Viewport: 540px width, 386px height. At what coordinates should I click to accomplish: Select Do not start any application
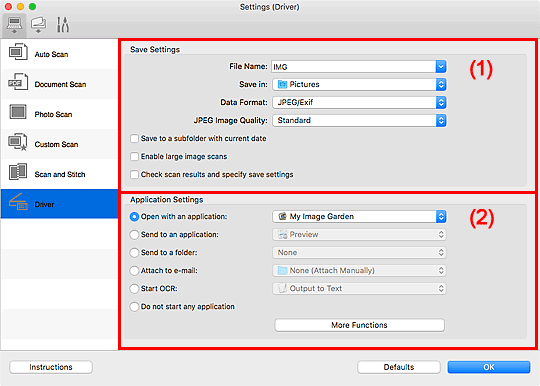pyautogui.click(x=134, y=306)
